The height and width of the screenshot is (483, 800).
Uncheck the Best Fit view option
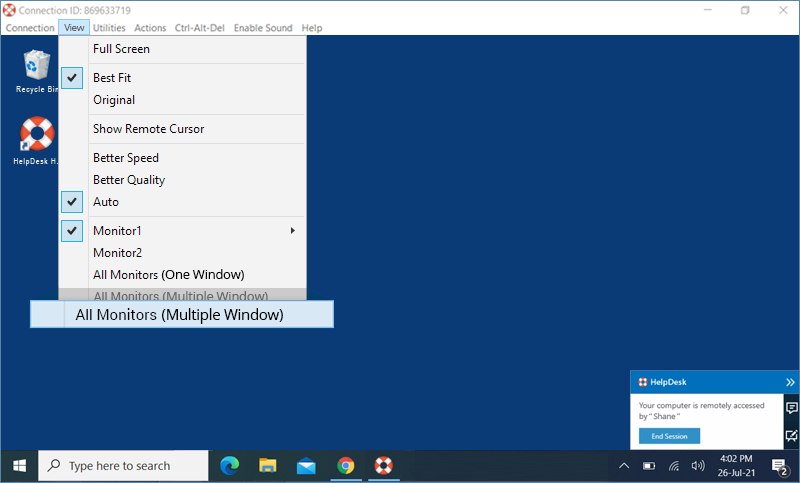point(72,78)
